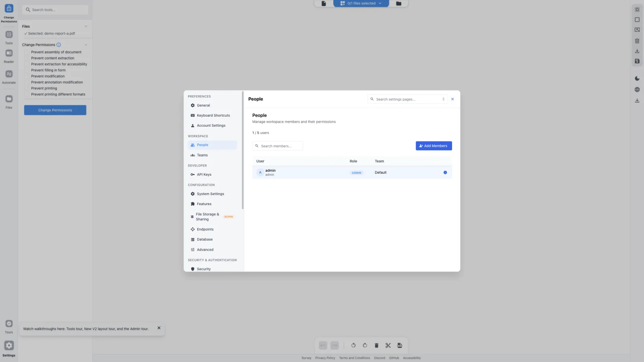Viewport: 644px width, 362px height.
Task: Open the Survey link
Action: click(x=306, y=358)
